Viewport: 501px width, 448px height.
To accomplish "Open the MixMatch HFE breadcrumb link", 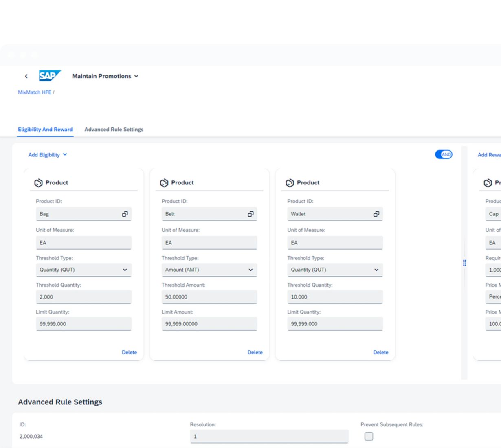I will [35, 92].
